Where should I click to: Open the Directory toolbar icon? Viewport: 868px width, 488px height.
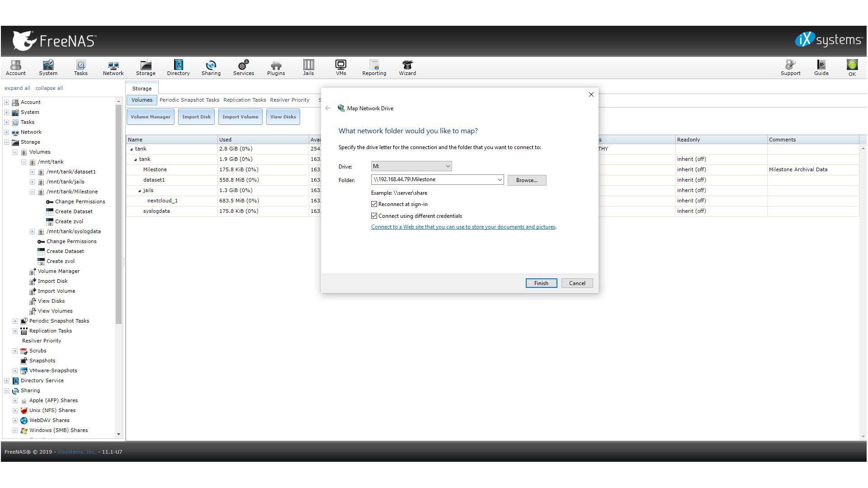178,68
